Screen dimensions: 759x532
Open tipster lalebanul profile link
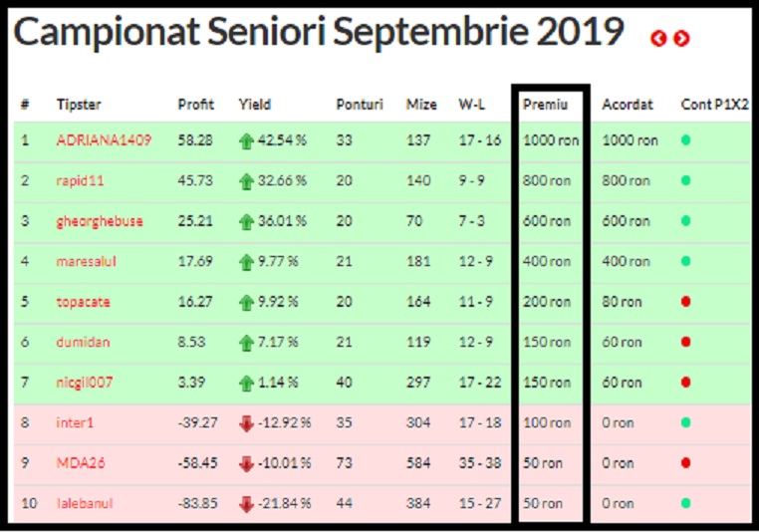(x=85, y=504)
